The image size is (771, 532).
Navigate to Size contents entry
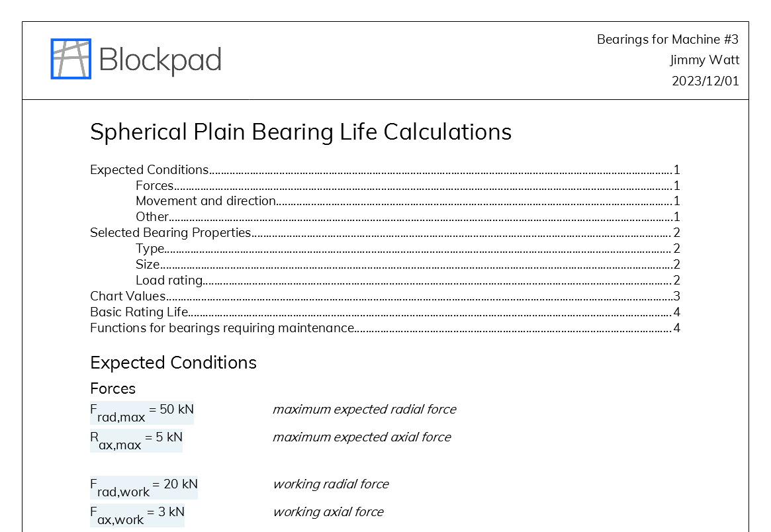point(148,265)
